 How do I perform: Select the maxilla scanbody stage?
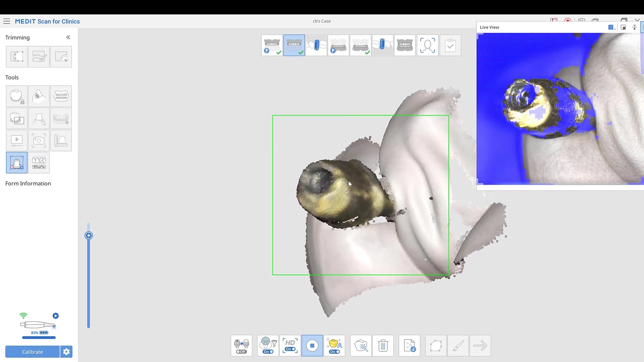point(316,45)
